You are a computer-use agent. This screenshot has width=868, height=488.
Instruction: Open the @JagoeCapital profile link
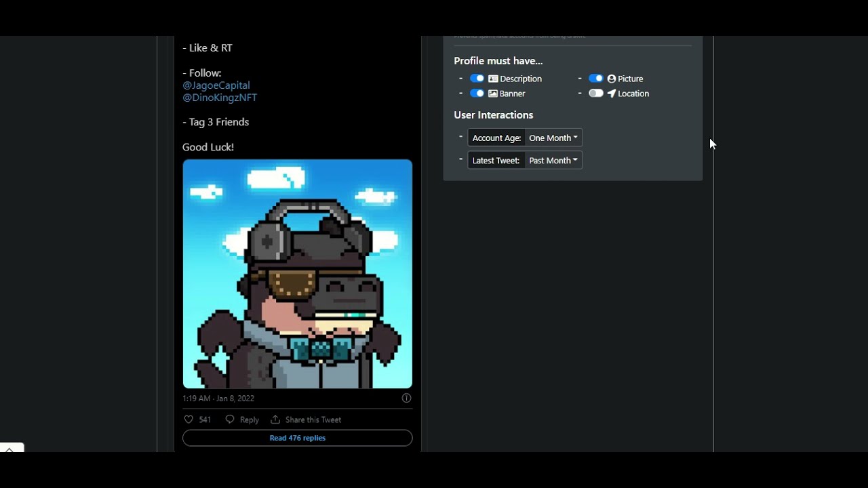tap(216, 85)
